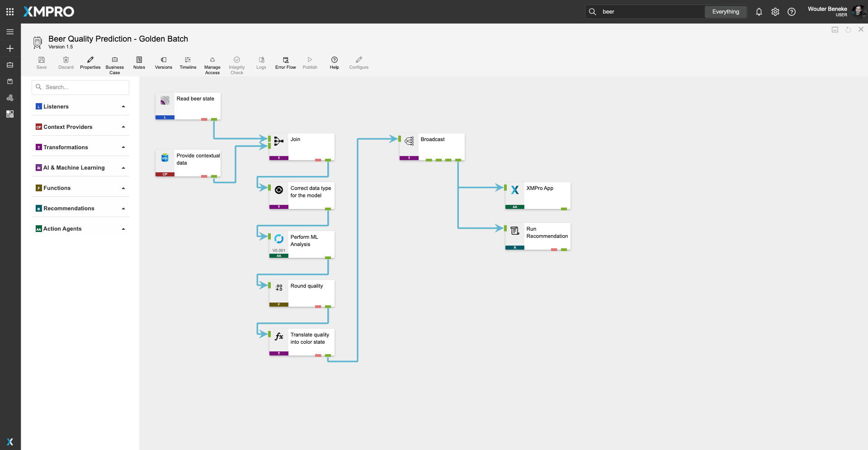Click the notifications bell icon
Screen dimensions: 868x450
[759, 12]
